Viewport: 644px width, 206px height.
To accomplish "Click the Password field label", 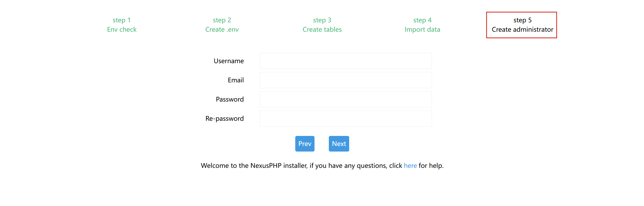I will click(230, 99).
